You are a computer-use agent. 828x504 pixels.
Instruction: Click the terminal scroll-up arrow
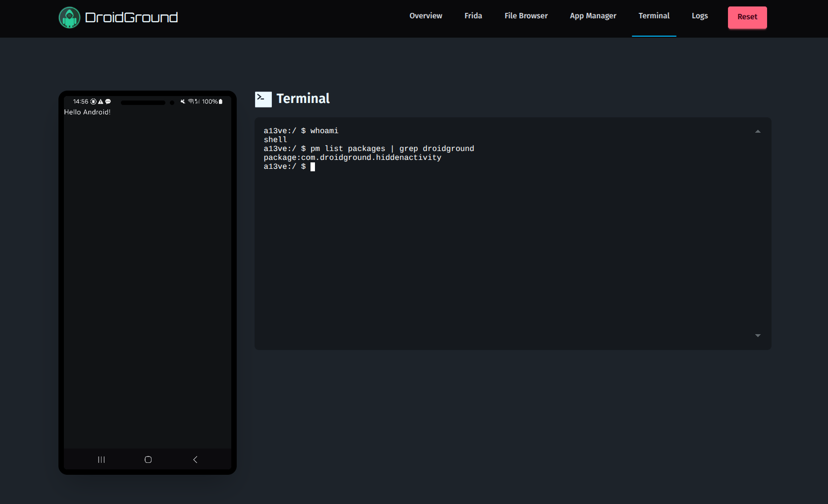click(x=758, y=131)
